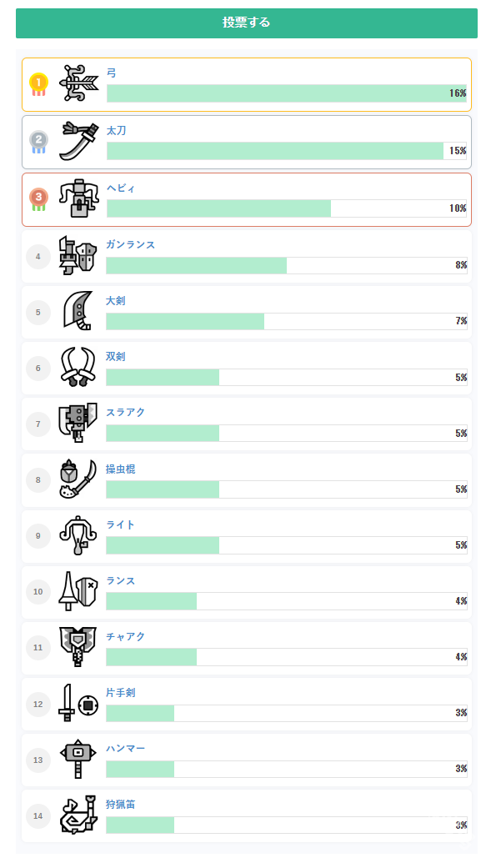Click the 16% progress bar for 弓
The height and width of the screenshot is (868, 496).
287,93
